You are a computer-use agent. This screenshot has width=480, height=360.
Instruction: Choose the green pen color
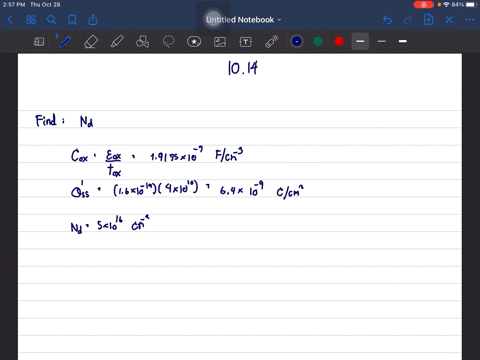(x=318, y=41)
